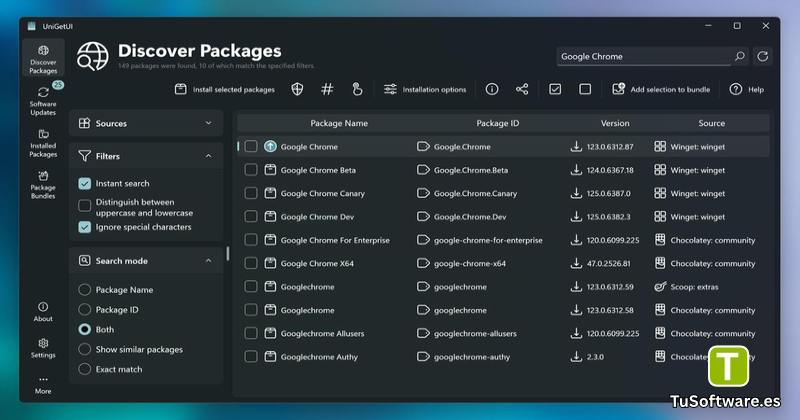Screen dimensions: 800x420
Task: Click the download icon beside version 2.3.0
Action: (x=576, y=357)
